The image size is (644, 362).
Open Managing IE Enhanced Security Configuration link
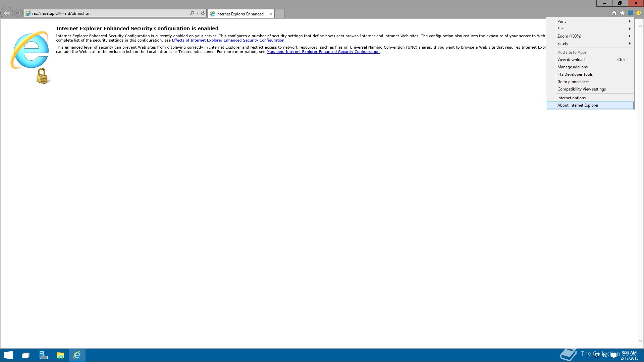point(323,52)
